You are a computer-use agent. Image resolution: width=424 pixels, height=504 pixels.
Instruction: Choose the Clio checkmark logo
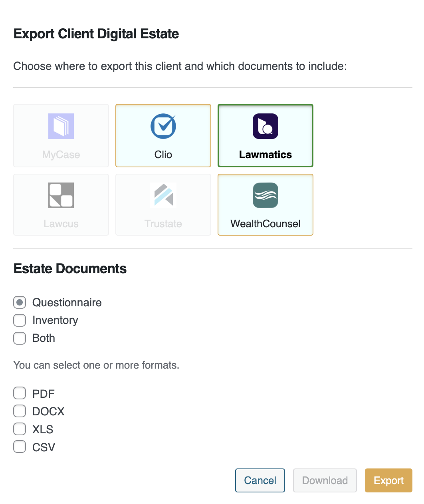coord(163,126)
